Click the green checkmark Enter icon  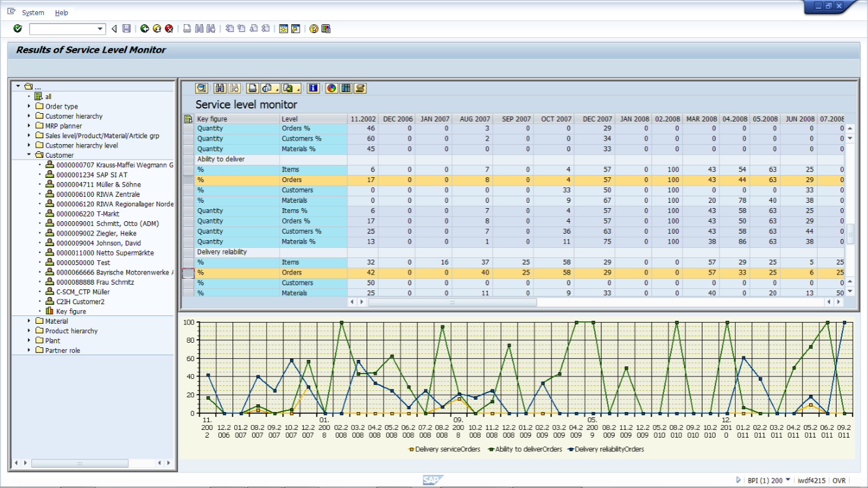(18, 28)
